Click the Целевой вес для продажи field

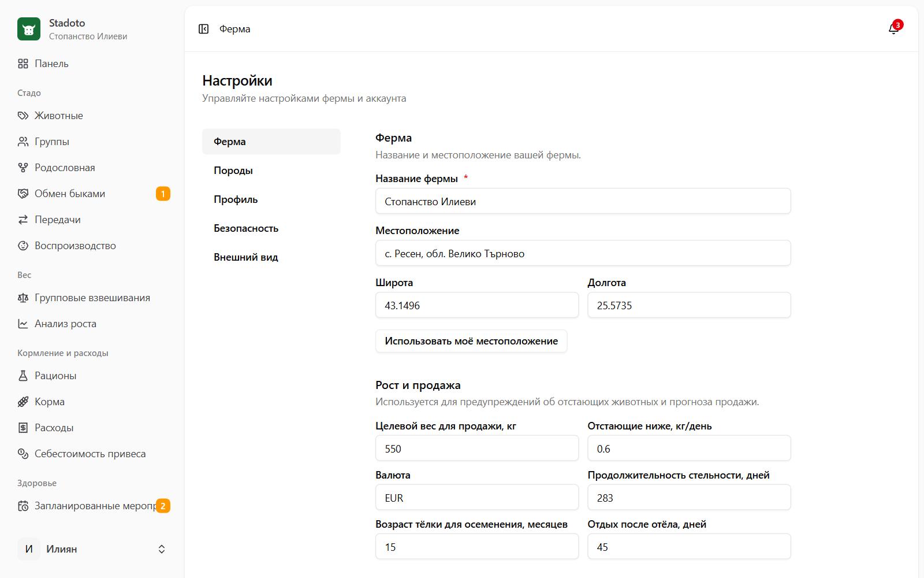pyautogui.click(x=477, y=449)
